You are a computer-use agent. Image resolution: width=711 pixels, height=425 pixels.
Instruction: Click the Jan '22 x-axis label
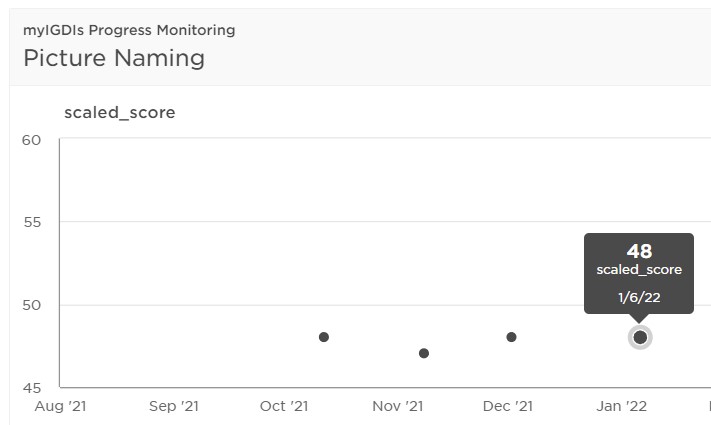tap(621, 406)
